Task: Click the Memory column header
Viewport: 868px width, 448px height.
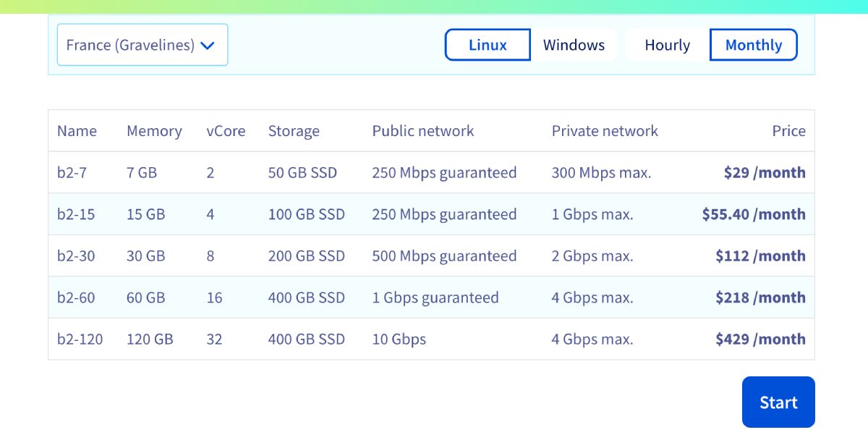Action: tap(154, 131)
